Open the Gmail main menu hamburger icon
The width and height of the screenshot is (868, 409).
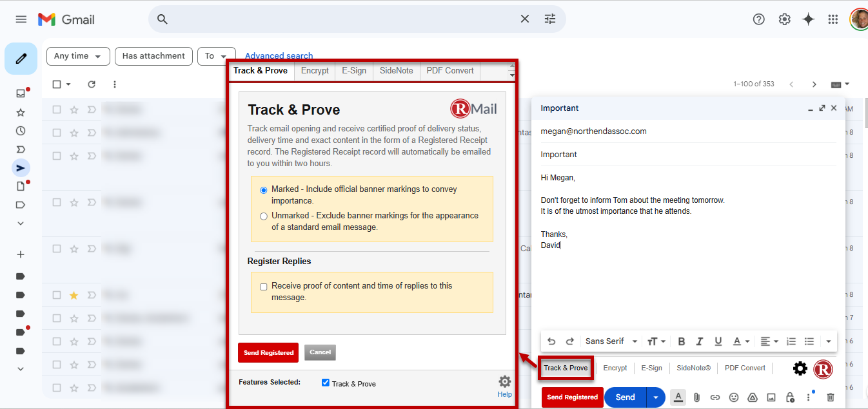(21, 19)
